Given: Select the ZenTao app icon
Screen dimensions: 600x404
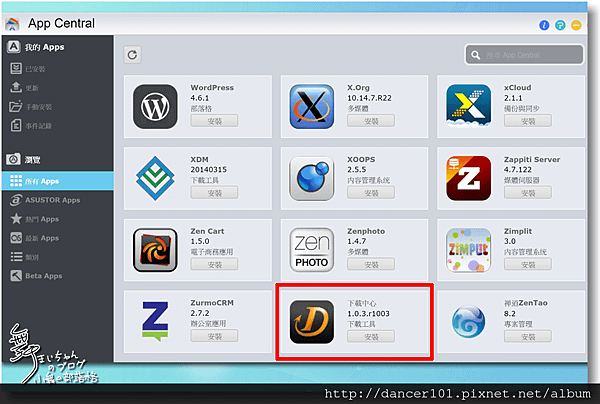Looking at the screenshot, I should 468,322.
